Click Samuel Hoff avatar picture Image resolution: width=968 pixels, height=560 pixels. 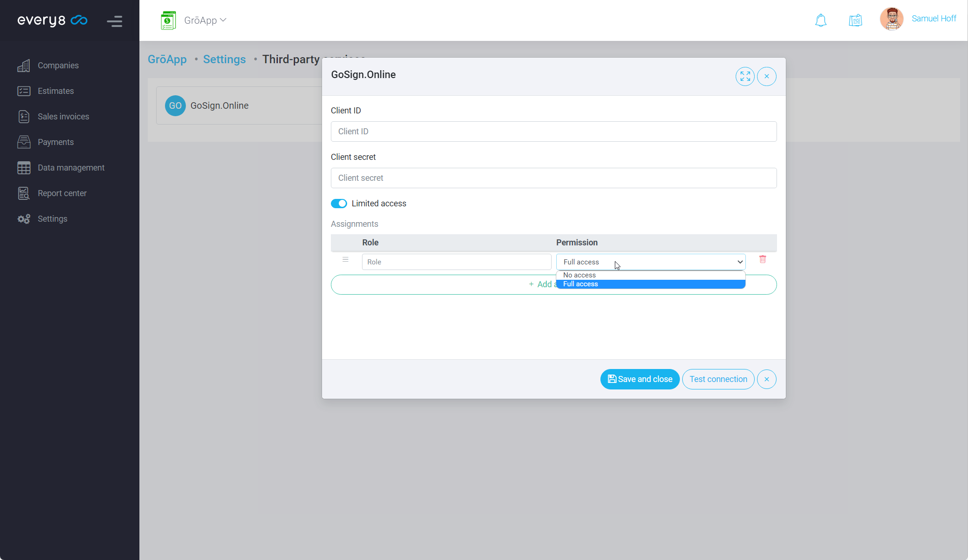tap(891, 19)
